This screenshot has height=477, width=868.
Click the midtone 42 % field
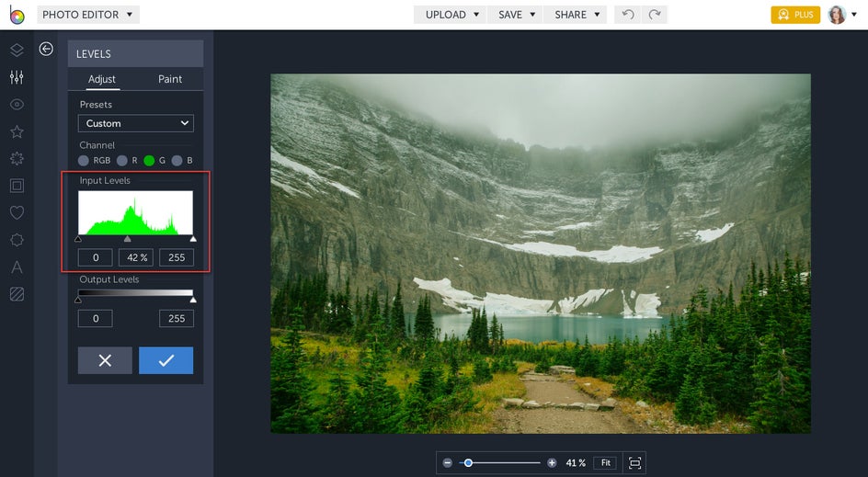(x=136, y=258)
